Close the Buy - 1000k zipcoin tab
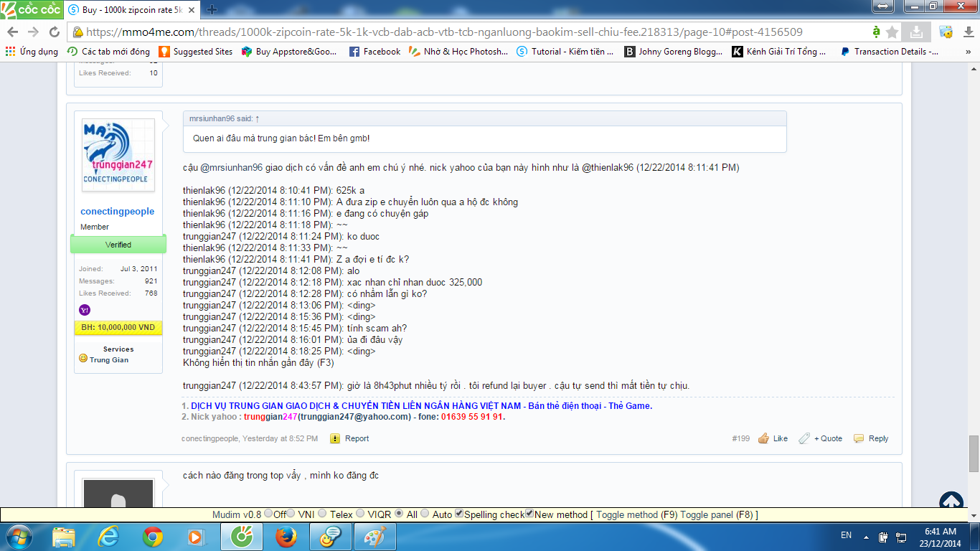 tap(190, 11)
